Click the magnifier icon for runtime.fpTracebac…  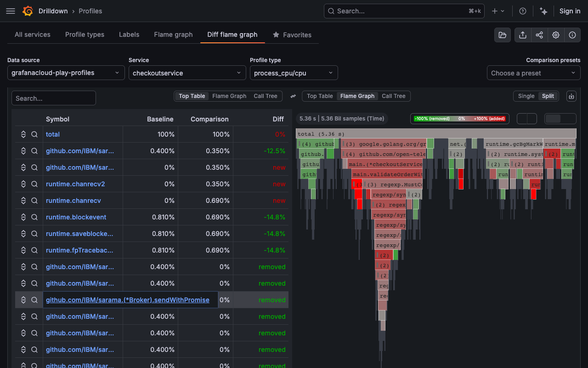34,250
